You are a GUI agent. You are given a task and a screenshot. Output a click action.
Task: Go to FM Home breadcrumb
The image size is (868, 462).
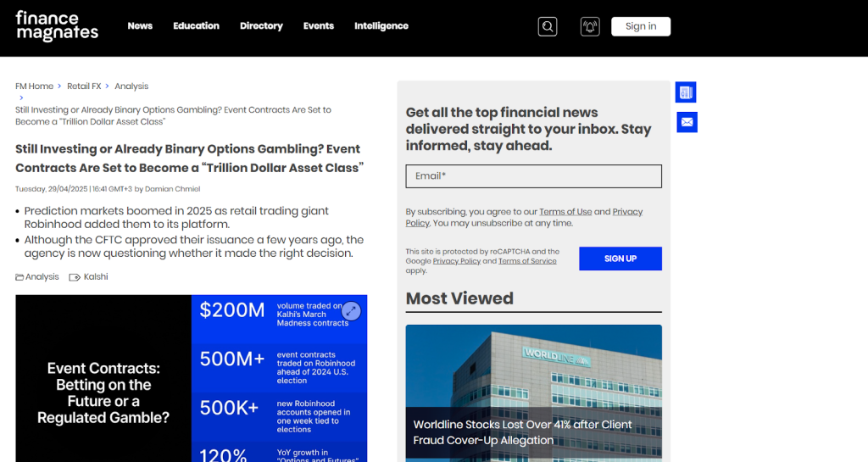click(34, 86)
